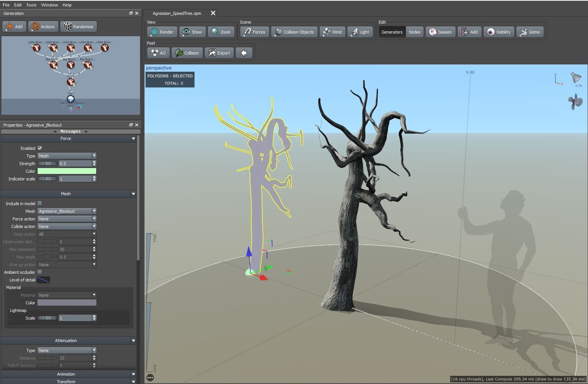Open the Tools menu
Viewport: 588px width, 384px height.
[x=31, y=5]
